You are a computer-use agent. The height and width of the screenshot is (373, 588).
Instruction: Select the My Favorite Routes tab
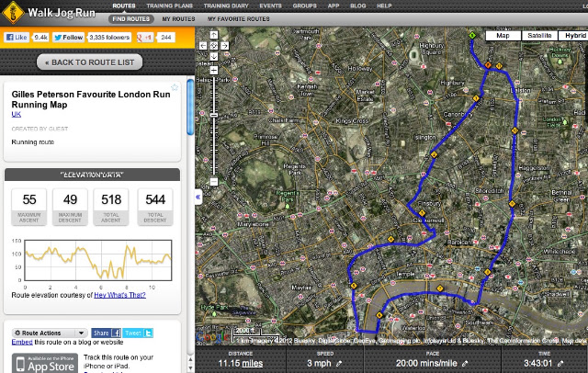click(x=239, y=18)
